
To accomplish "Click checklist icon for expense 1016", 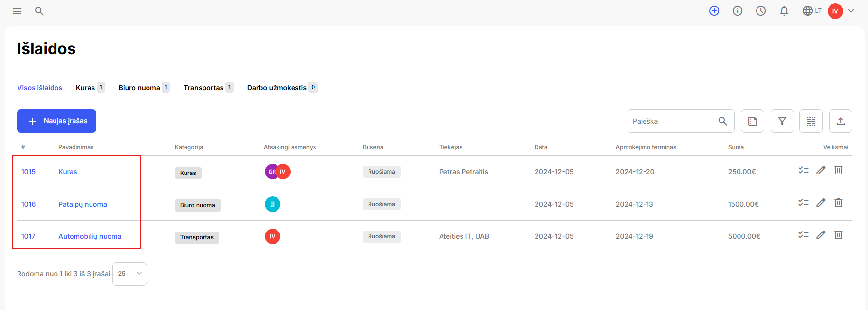I will click(x=803, y=203).
